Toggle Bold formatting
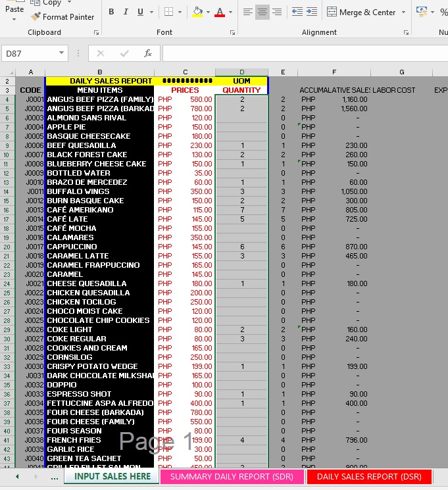Image resolution: width=448 pixels, height=490 pixels. pos(111,12)
